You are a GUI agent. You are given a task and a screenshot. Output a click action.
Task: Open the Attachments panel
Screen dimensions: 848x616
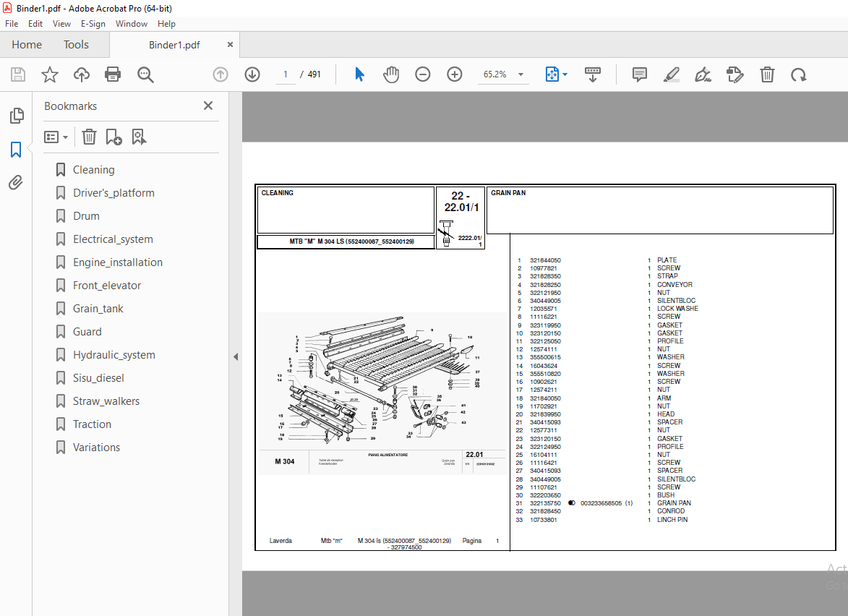point(16,182)
